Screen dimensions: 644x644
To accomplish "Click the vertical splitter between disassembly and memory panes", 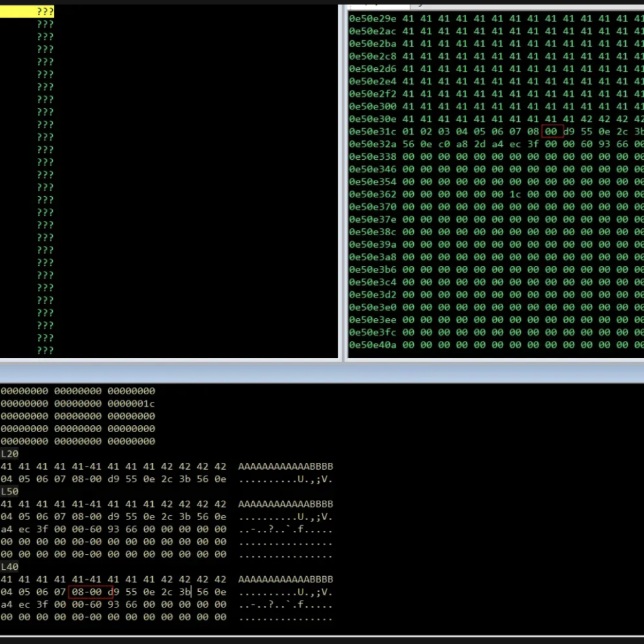I will click(343, 182).
